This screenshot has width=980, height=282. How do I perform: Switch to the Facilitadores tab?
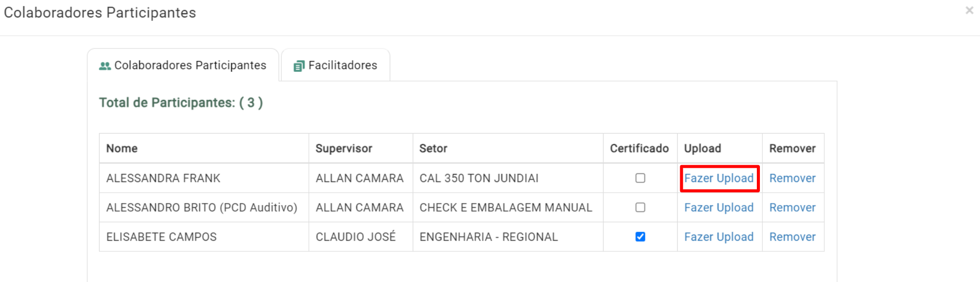pyautogui.click(x=336, y=65)
